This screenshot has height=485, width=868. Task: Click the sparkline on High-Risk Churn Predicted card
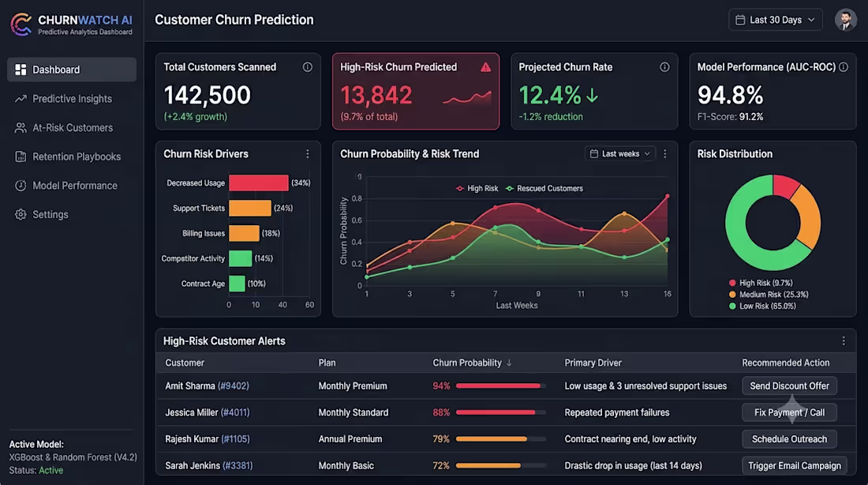[x=466, y=98]
